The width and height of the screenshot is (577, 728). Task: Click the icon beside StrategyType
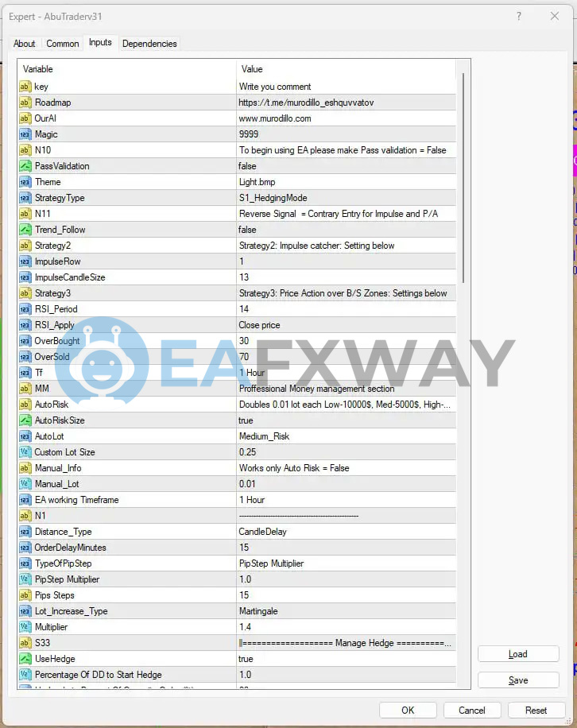[x=25, y=198]
